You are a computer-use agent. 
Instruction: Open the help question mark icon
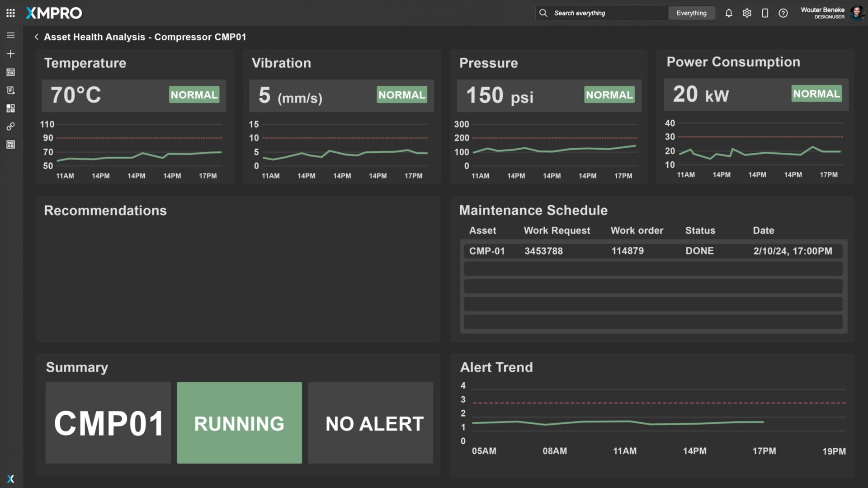point(783,13)
